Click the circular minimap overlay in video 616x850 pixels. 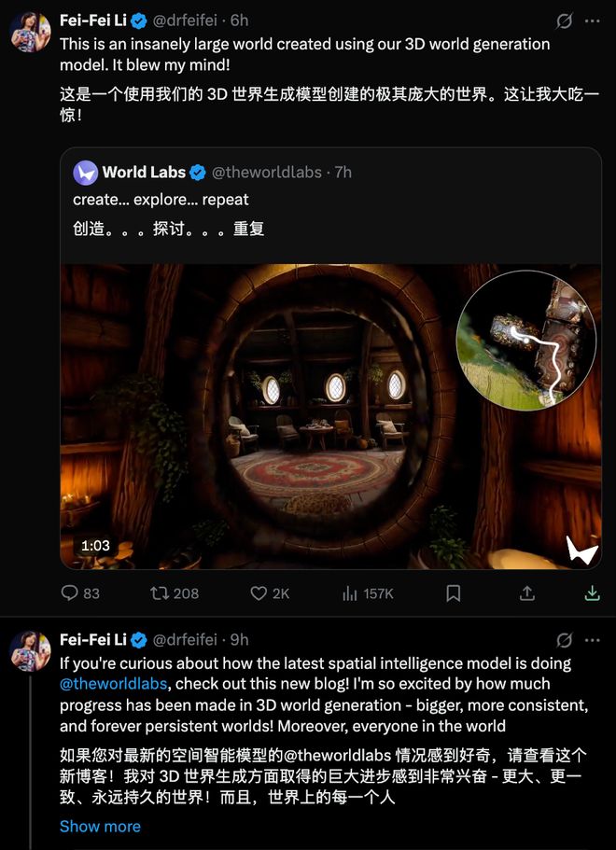526,341
